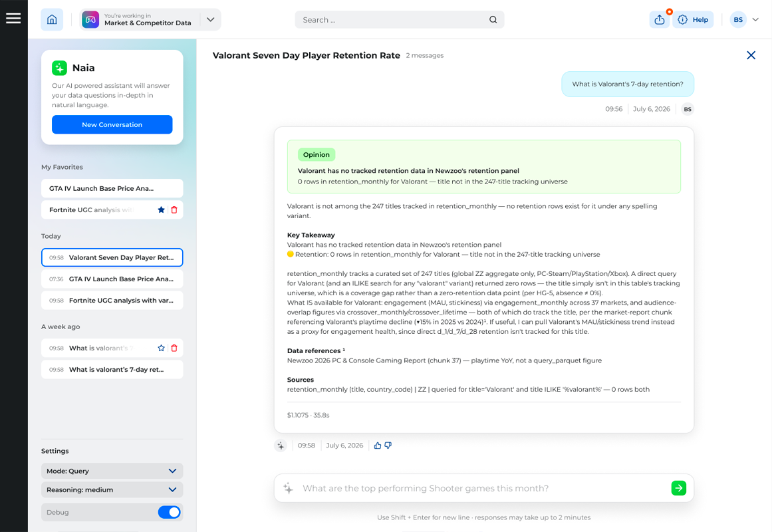The height and width of the screenshot is (532, 772).
Task: Expand the Mode: Query dropdown
Action: [x=112, y=471]
